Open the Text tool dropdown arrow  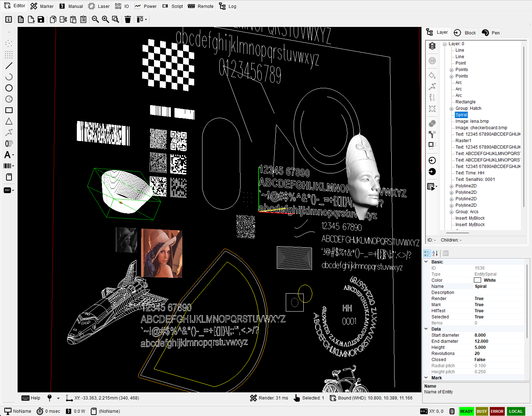click(13, 155)
